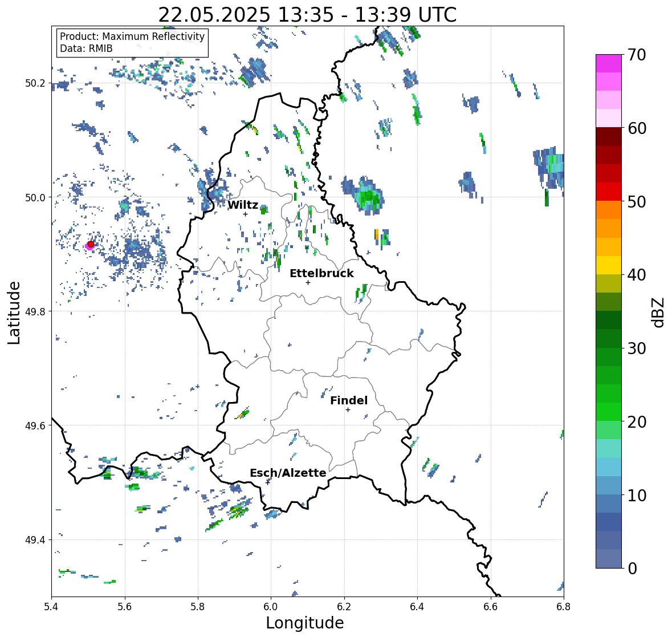Click the 0 tick on colorbar

pos(632,569)
